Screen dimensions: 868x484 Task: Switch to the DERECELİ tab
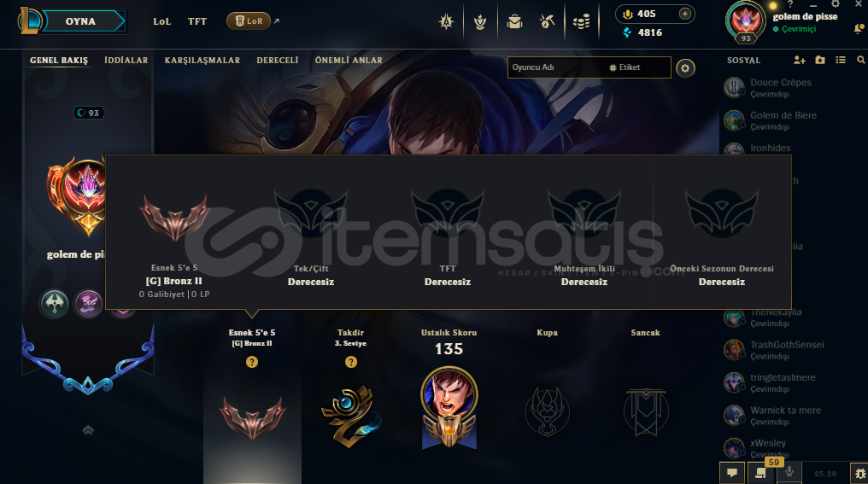[x=278, y=61]
